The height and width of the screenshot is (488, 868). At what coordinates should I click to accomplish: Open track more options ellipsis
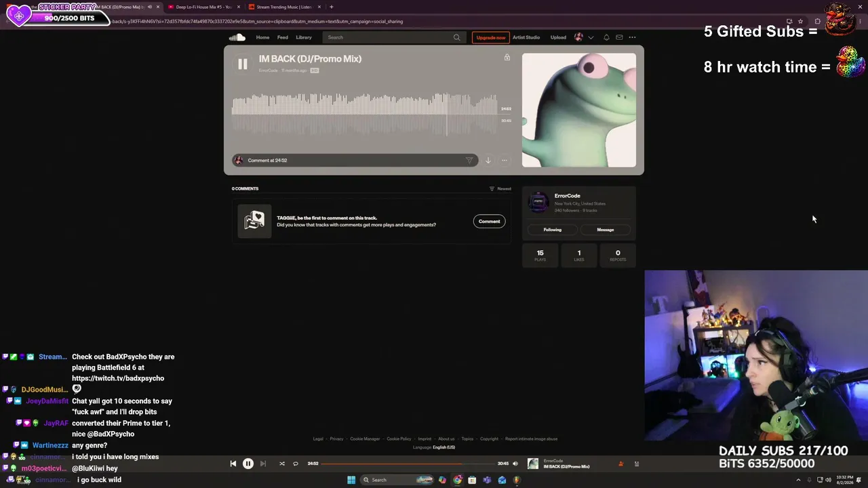point(504,160)
